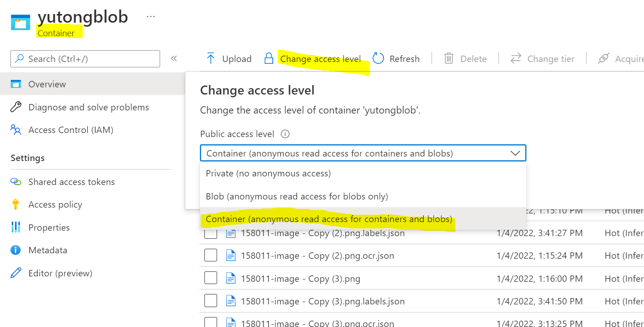Click the Change tier arrows icon
This screenshot has height=327, width=644.
coord(516,58)
